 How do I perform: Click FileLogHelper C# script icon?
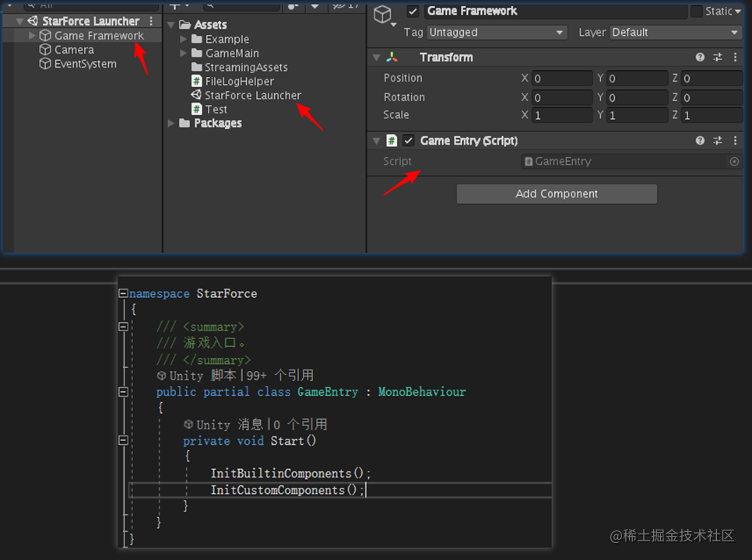tap(197, 81)
